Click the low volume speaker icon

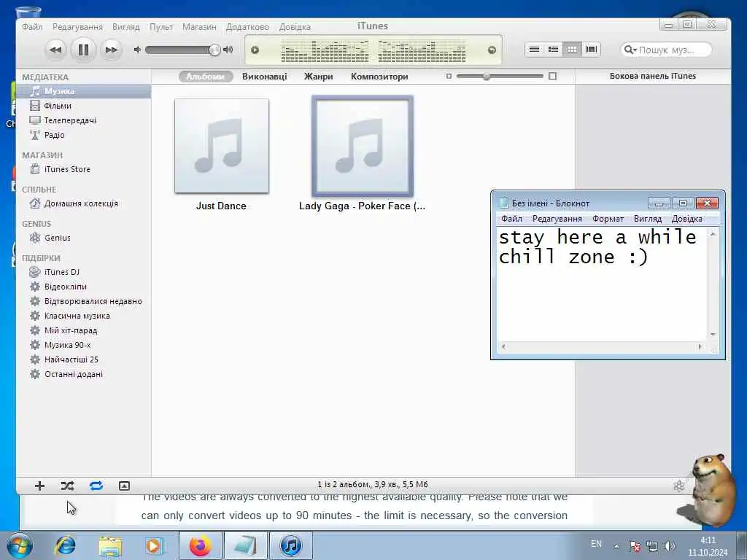tap(137, 50)
